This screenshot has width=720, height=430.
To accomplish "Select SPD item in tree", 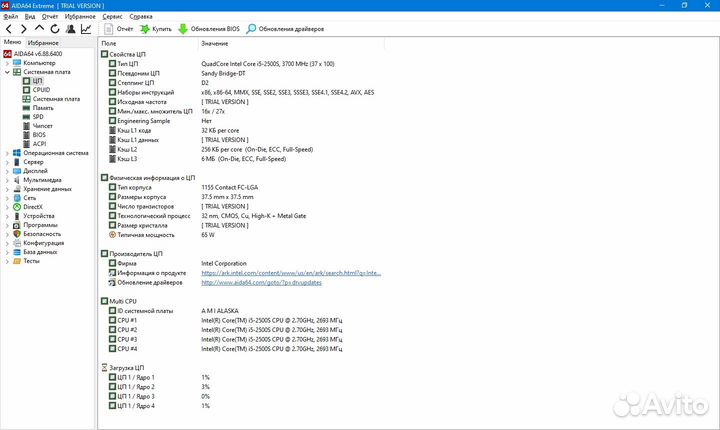I will (38, 117).
